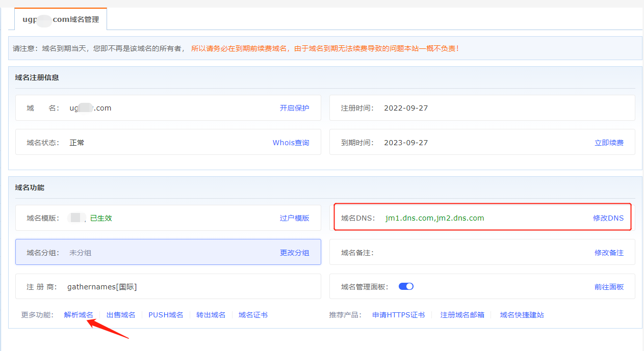
Task: Click registrar text gathernames[国际]
Action: [x=102, y=287]
